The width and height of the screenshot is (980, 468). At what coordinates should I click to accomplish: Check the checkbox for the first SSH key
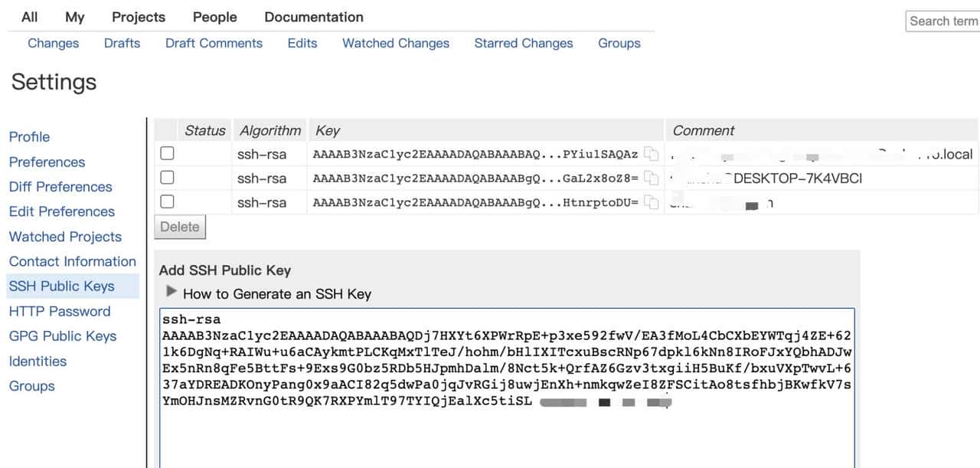166,153
